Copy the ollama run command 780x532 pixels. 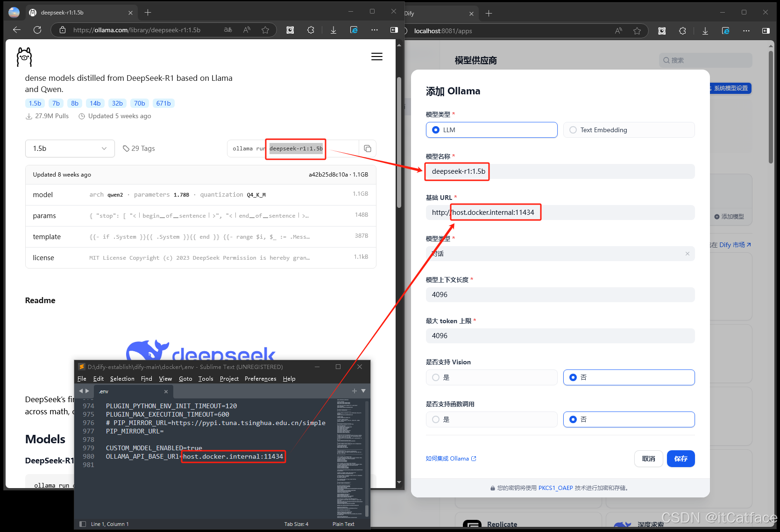[x=368, y=149]
